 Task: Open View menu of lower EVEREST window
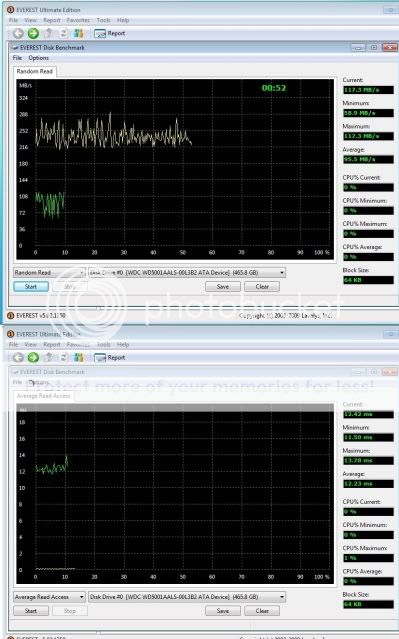tap(31, 344)
